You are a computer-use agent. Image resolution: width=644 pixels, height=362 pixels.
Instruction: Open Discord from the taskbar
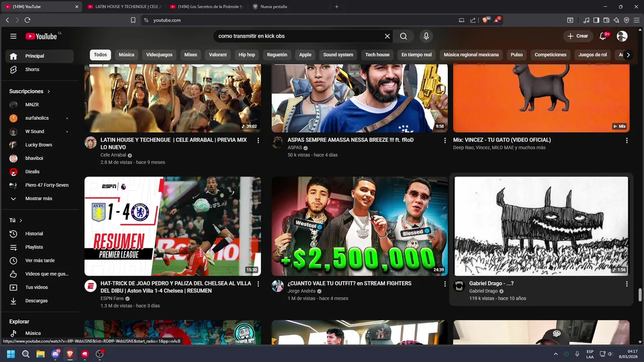pos(55,354)
